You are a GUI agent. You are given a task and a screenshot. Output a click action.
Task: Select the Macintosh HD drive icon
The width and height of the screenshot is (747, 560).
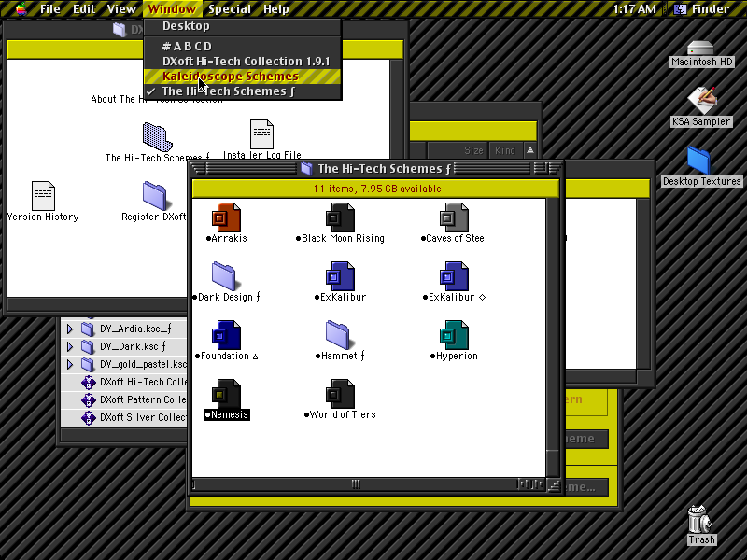pos(701,48)
